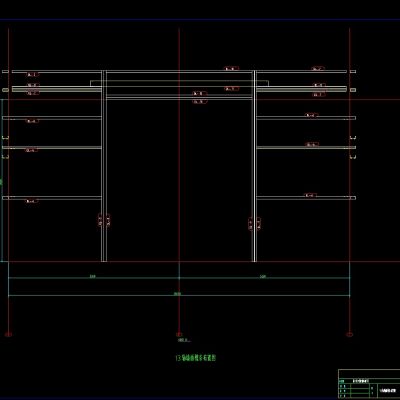The height and width of the screenshot is (400, 400).
Task: Select the right double-line vertical column
Action: click(254, 166)
